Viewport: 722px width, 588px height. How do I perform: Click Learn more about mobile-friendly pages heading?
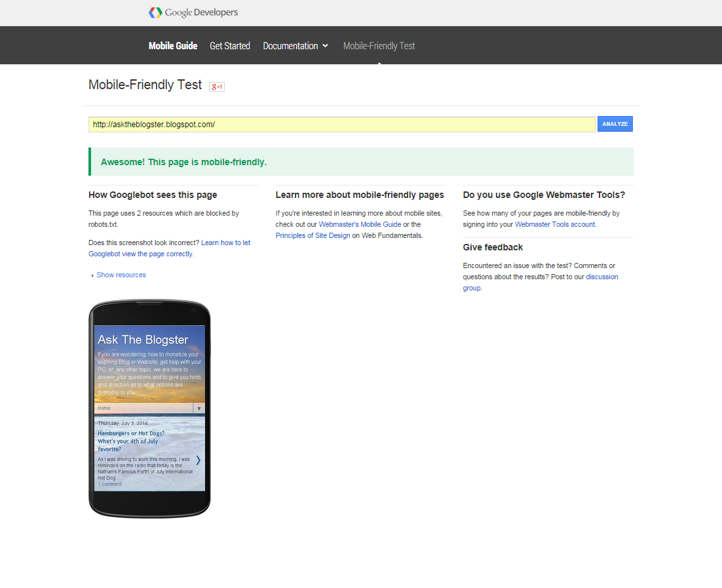pyautogui.click(x=360, y=195)
